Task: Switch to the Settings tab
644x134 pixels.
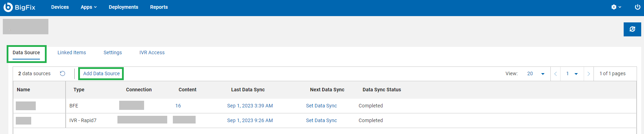Action: (x=113, y=52)
